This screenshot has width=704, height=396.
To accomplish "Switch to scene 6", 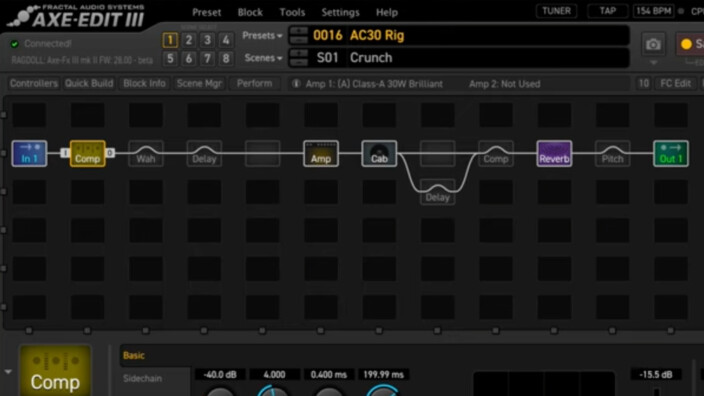I will pos(189,58).
